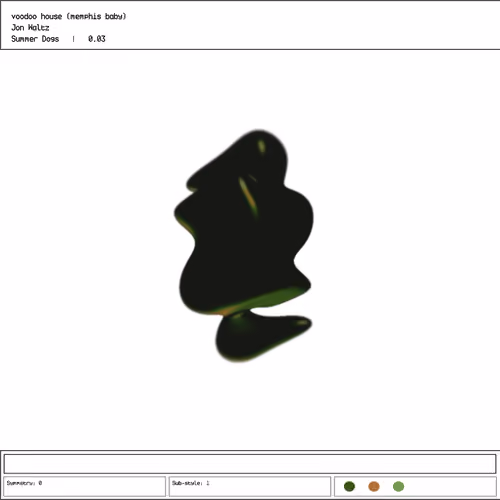Pick the orange palette swatch
Image resolution: width=500 pixels, height=500 pixels.
(x=374, y=486)
